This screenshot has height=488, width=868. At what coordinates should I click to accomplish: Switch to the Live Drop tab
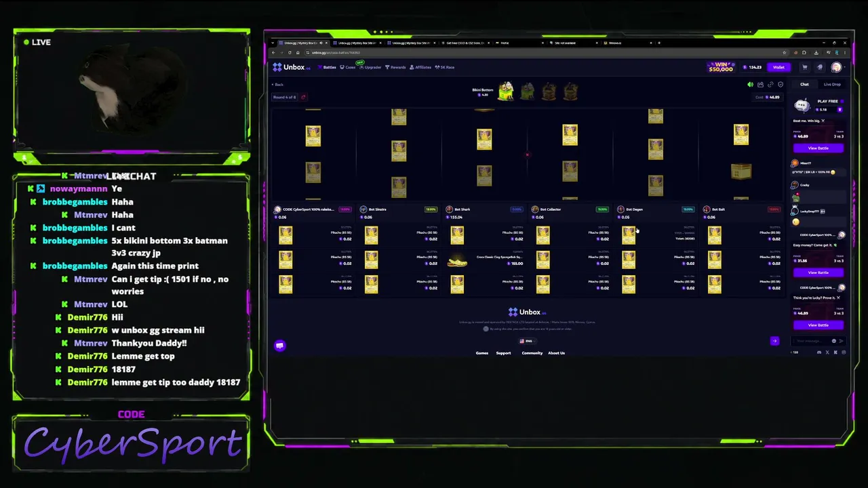point(832,85)
